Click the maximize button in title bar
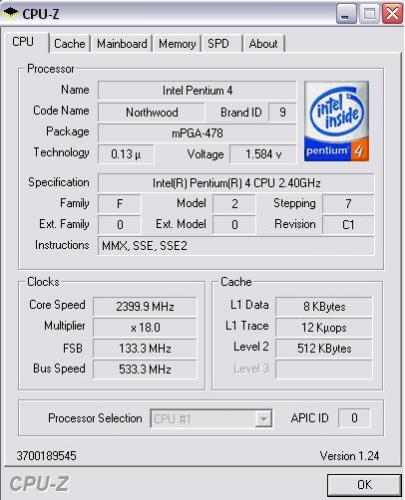The image size is (405, 500). coord(369,14)
